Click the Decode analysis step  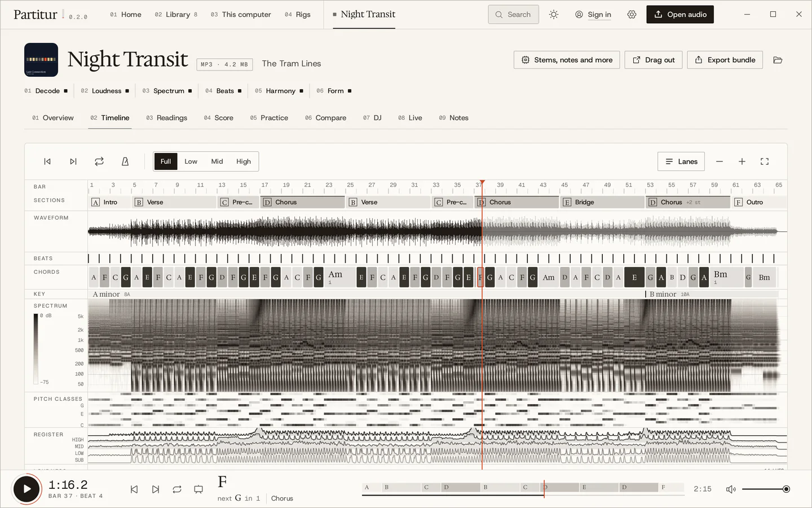point(46,91)
